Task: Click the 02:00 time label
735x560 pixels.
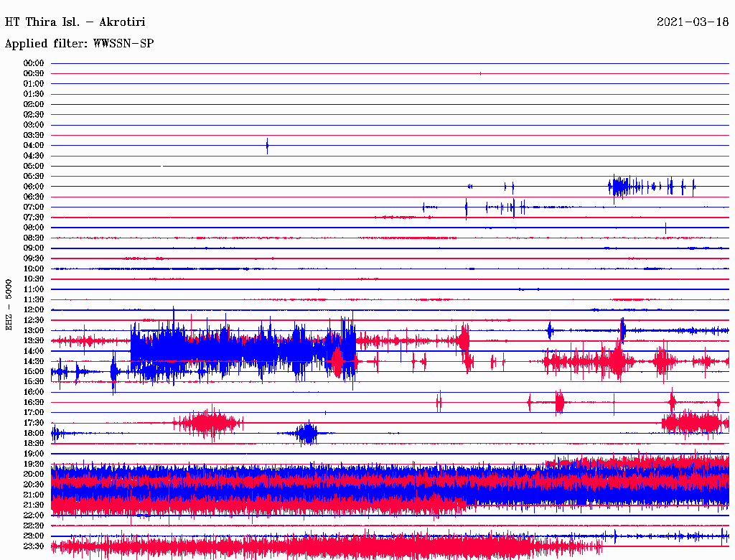Action: 34,105
